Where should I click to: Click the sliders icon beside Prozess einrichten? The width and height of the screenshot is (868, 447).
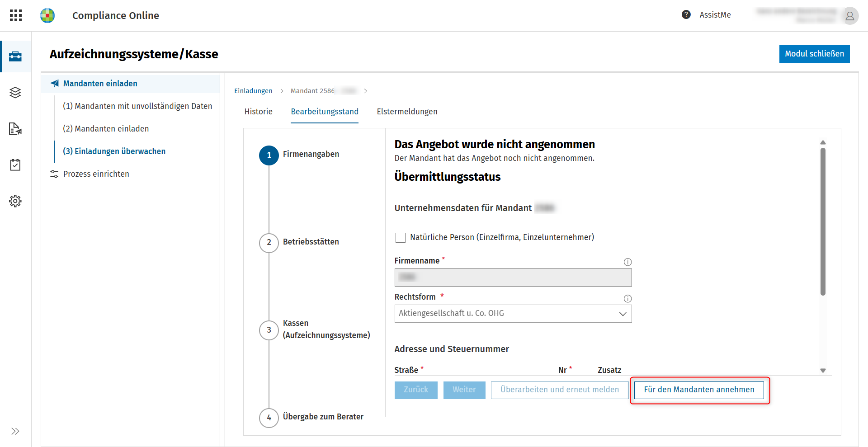[54, 174]
